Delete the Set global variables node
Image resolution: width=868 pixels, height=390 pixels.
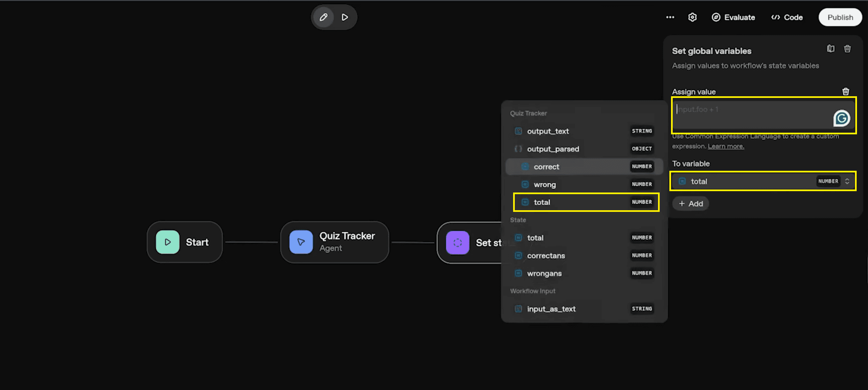click(847, 48)
